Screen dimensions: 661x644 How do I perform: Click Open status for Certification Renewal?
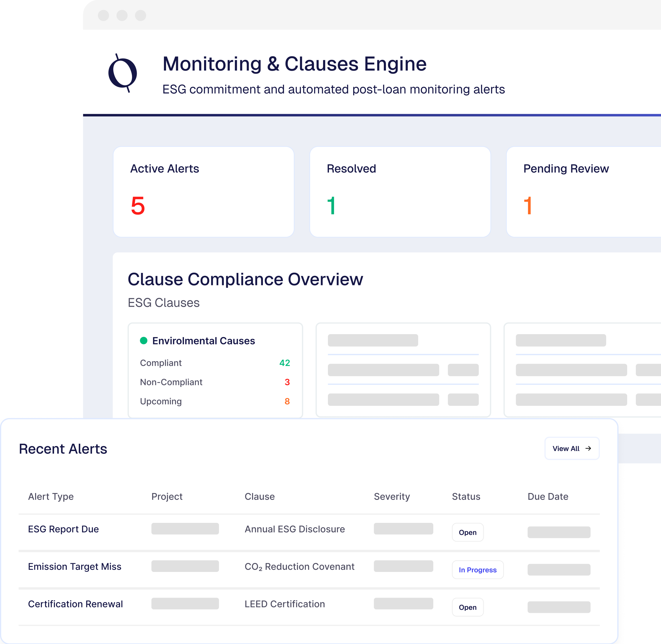467,607
